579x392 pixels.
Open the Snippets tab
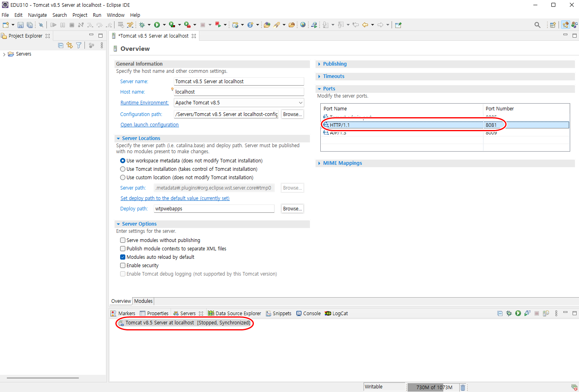click(279, 314)
